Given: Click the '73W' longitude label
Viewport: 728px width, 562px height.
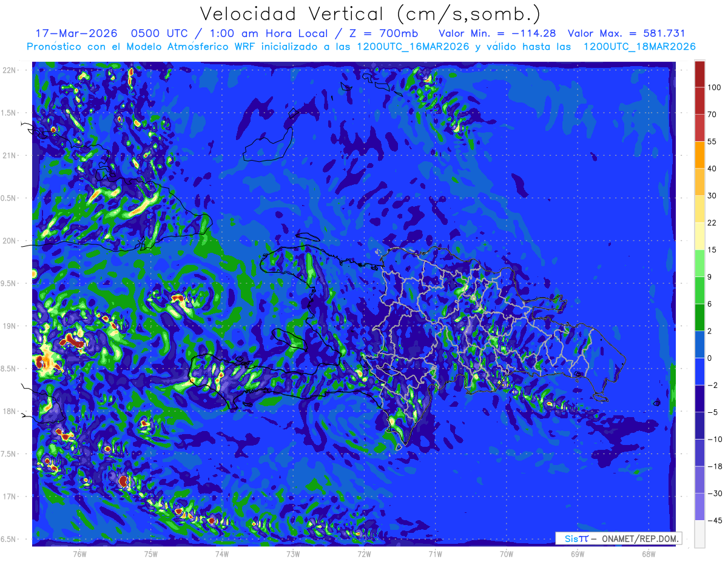Looking at the screenshot, I should pyautogui.click(x=293, y=554).
